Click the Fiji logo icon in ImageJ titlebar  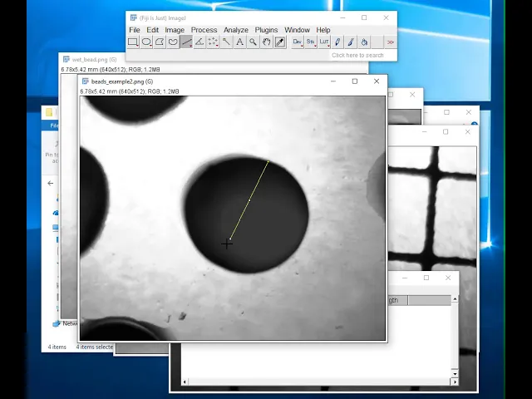click(133, 17)
